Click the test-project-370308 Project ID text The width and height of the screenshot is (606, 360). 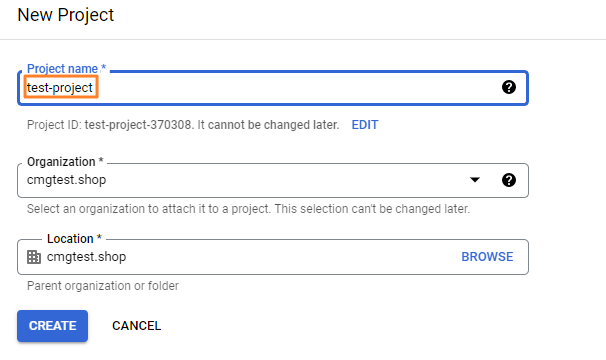[x=138, y=125]
